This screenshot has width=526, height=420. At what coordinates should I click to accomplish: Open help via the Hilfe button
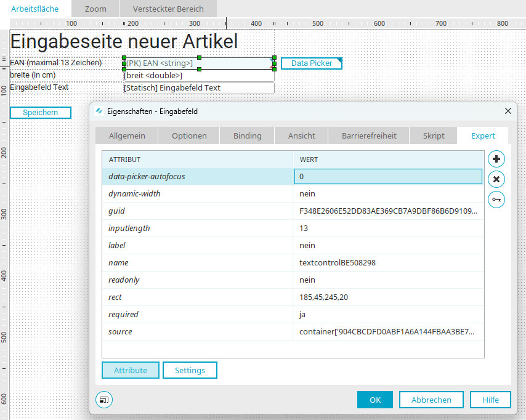pos(490,400)
